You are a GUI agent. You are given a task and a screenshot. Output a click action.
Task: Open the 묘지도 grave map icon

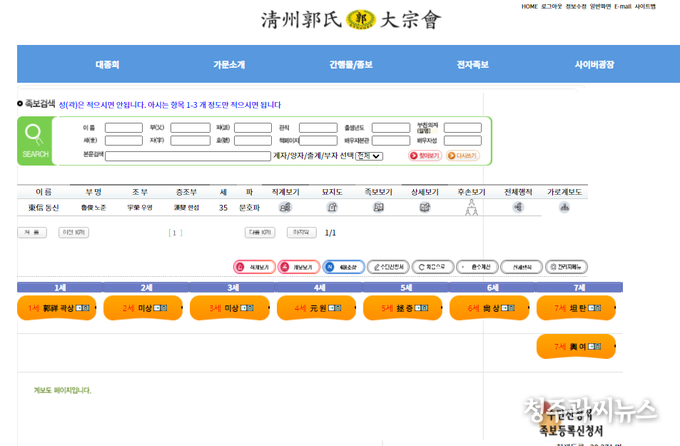point(332,207)
